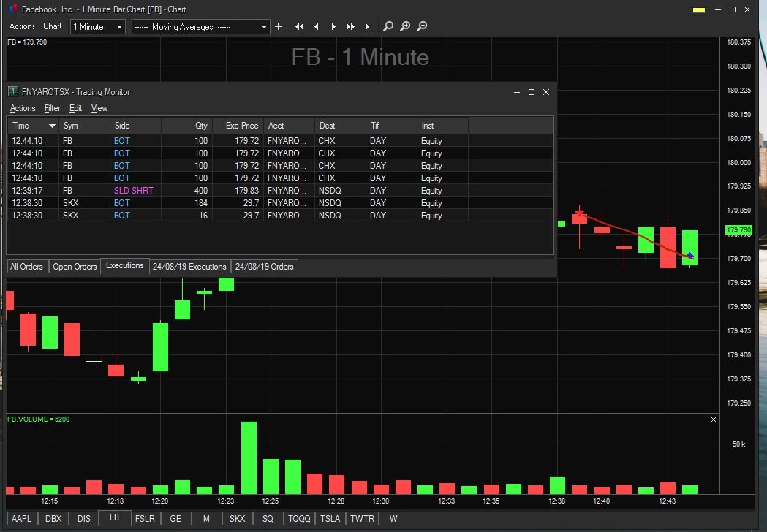The height and width of the screenshot is (532, 767).
Task: Select SKX execution with quantity 16
Action: click(280, 216)
